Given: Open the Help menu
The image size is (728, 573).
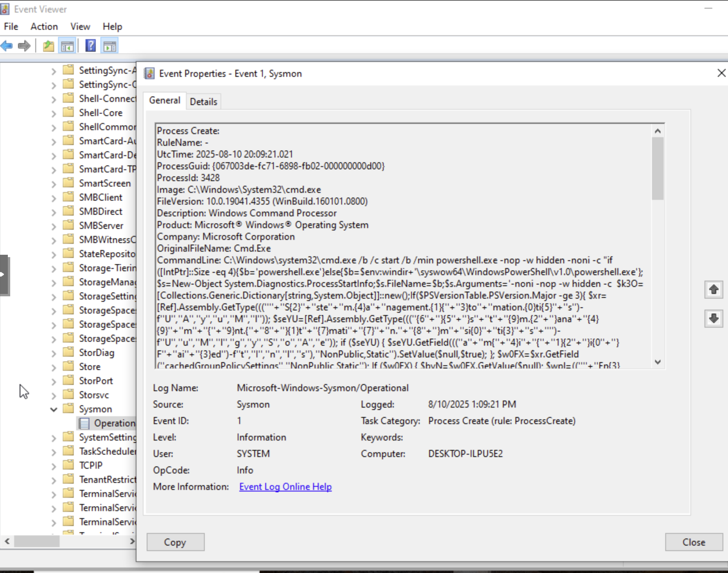Looking at the screenshot, I should point(113,27).
